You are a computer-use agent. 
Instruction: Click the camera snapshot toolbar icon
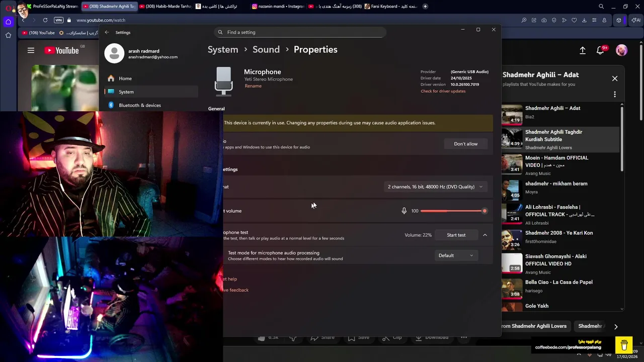pyautogui.click(x=544, y=20)
